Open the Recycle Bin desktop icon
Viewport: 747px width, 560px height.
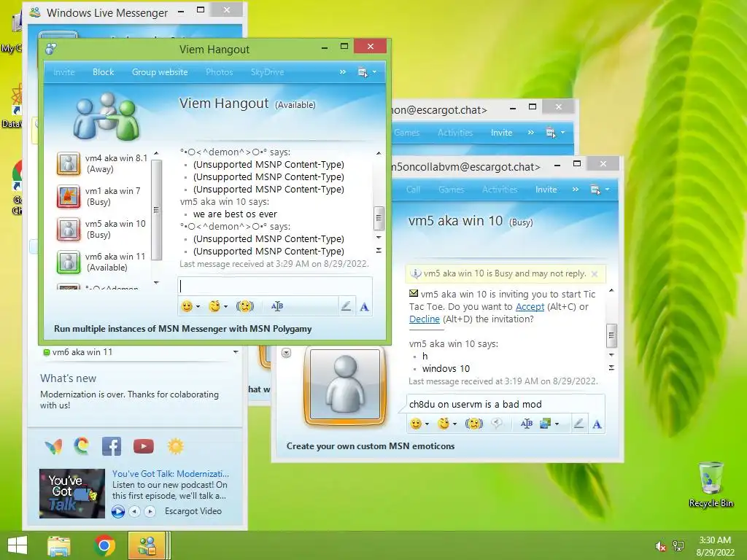pos(711,485)
